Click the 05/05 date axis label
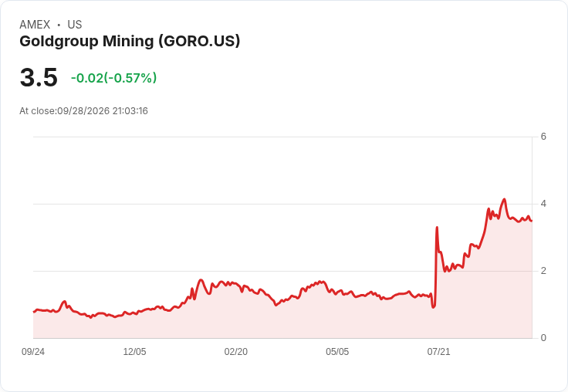The width and height of the screenshot is (568, 392). coord(337,352)
